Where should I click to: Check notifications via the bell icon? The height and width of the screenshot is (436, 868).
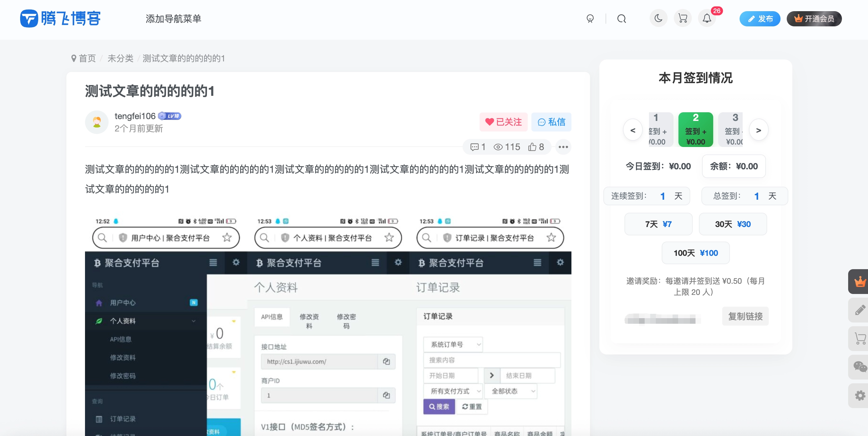tap(707, 19)
